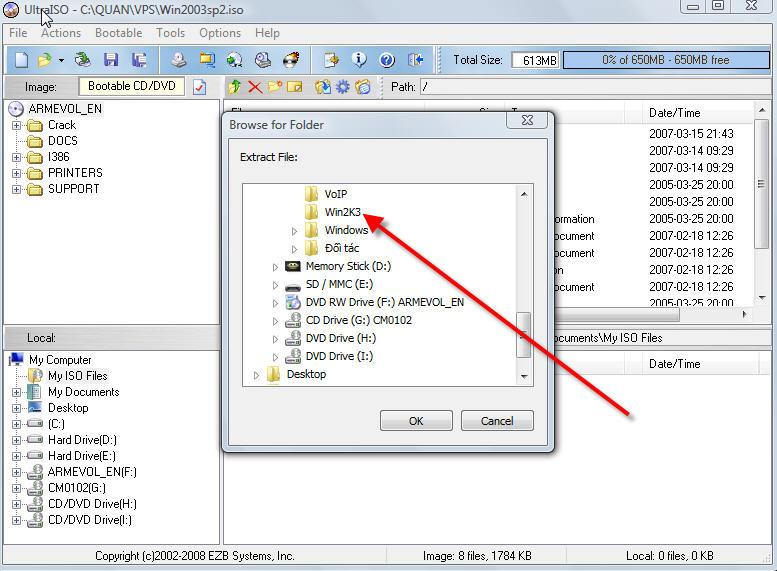Viewport: 777px width, 571px height.
Task: Click the Convert image format toolbar icon
Action: point(207,60)
